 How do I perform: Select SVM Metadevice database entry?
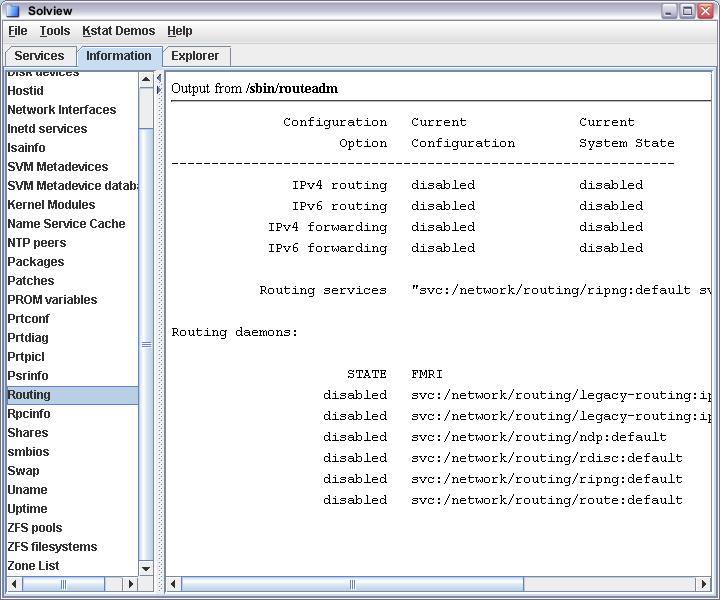73,186
